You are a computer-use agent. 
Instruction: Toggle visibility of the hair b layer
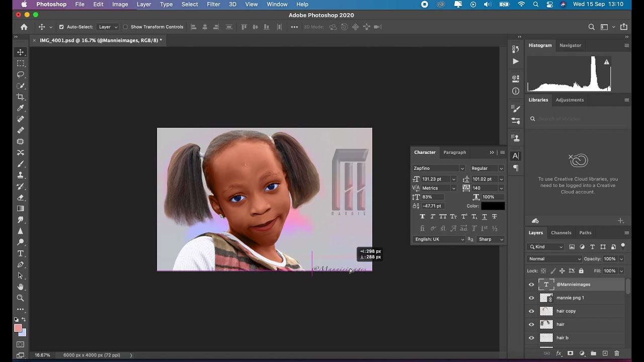531,338
